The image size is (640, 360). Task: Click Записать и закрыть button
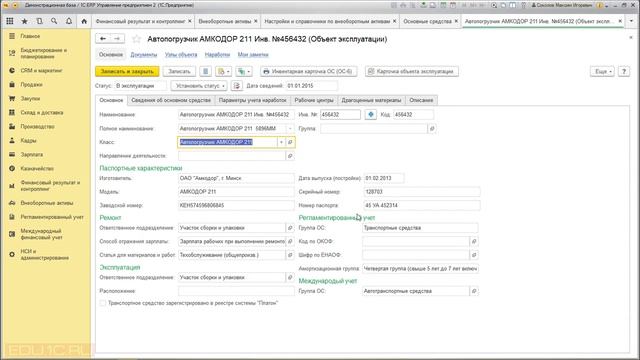127,71
